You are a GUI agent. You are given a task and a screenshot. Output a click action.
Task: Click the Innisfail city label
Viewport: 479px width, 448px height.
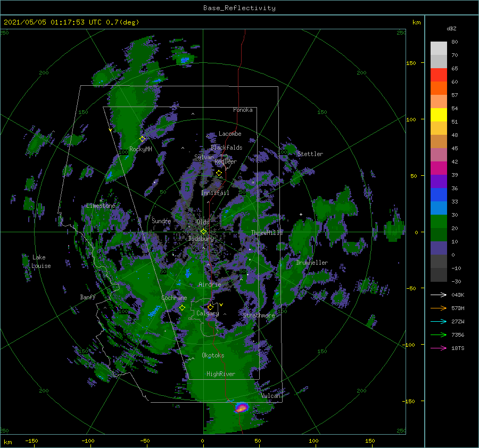[x=215, y=193]
